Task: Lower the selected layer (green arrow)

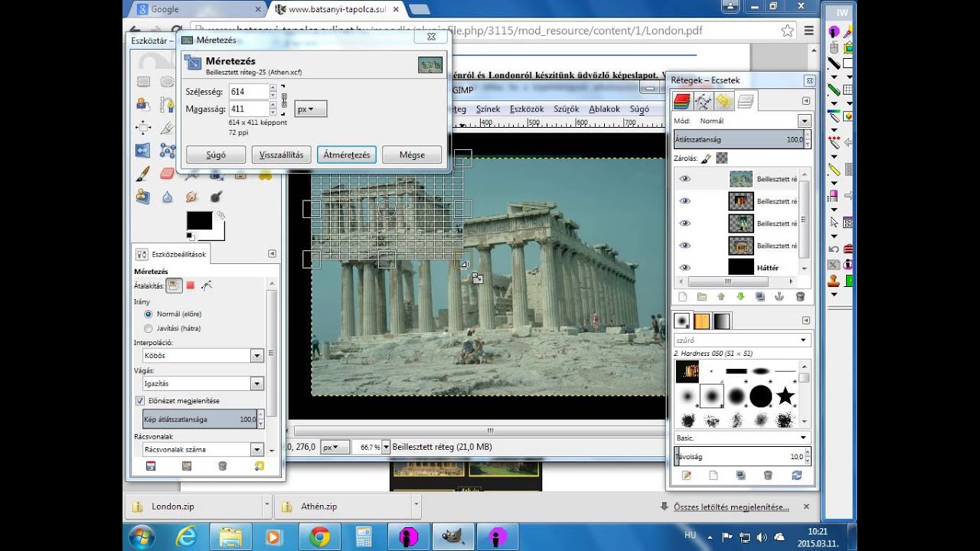Action: coord(740,296)
